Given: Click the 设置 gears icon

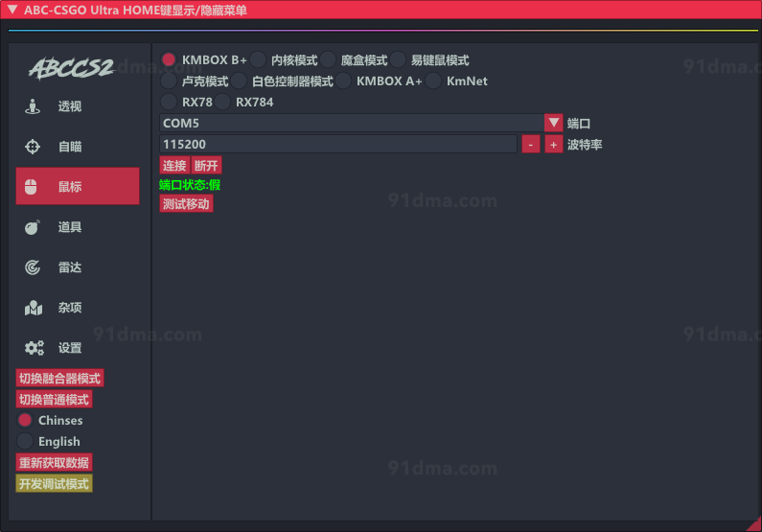Looking at the screenshot, I should point(34,348).
